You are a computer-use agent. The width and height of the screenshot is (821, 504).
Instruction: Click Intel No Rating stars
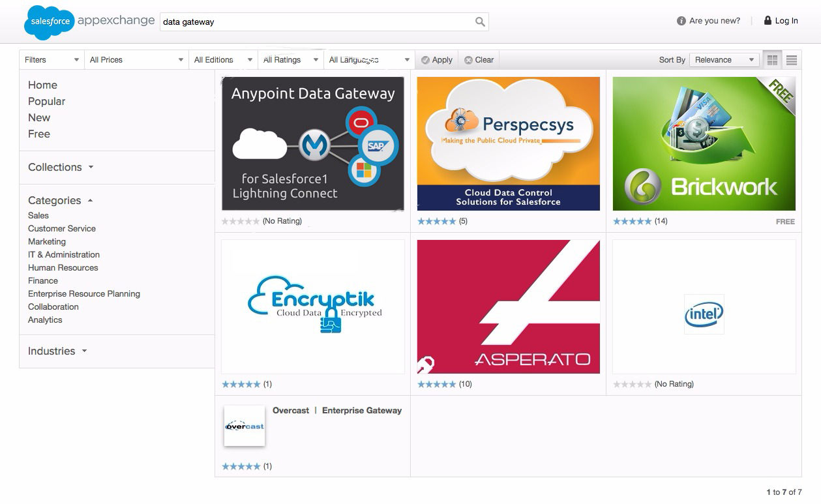coord(632,384)
